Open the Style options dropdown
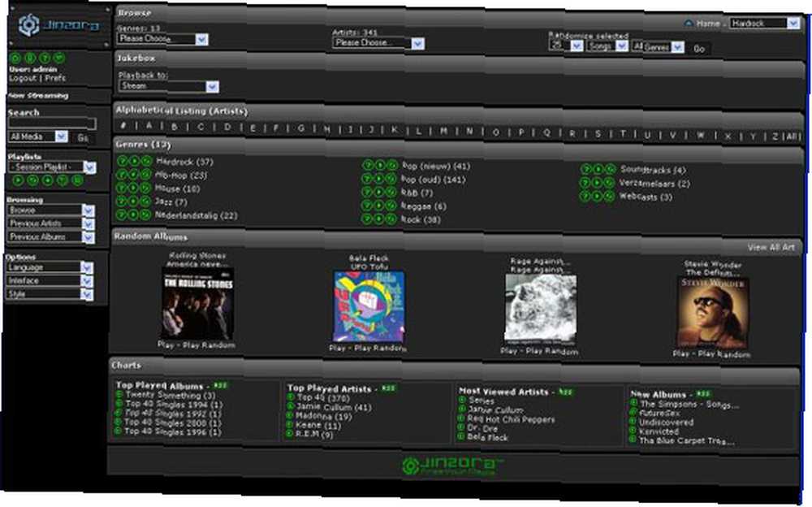The height and width of the screenshot is (507, 812). [x=50, y=294]
